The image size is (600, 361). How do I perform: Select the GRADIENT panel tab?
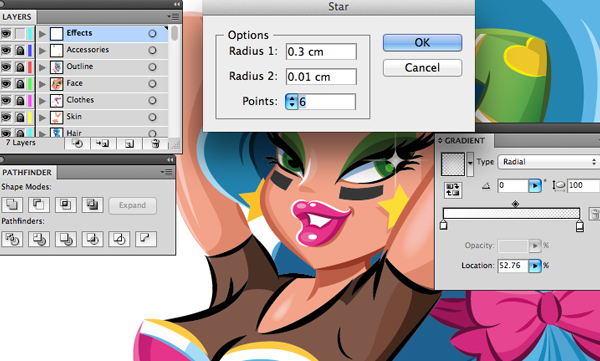(x=465, y=140)
